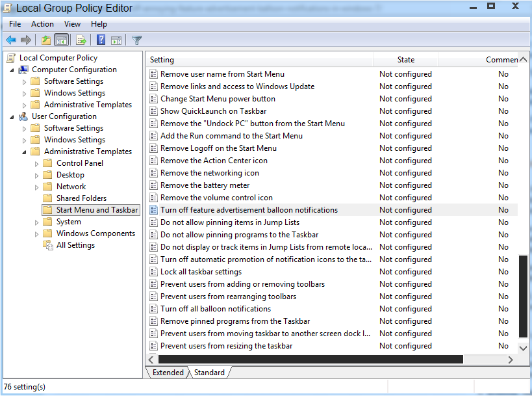Select Remove the "Undock PC" button setting
This screenshot has width=532, height=396.
tap(253, 124)
